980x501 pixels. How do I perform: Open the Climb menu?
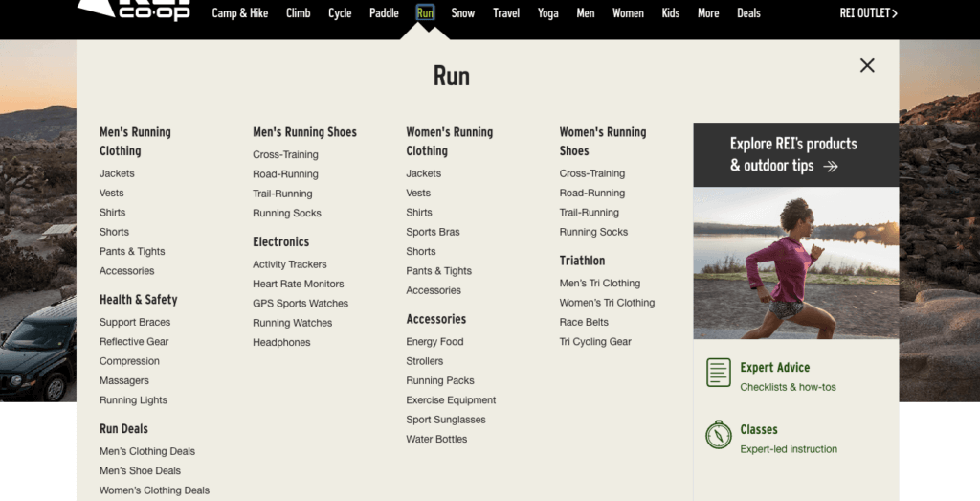pos(299,13)
